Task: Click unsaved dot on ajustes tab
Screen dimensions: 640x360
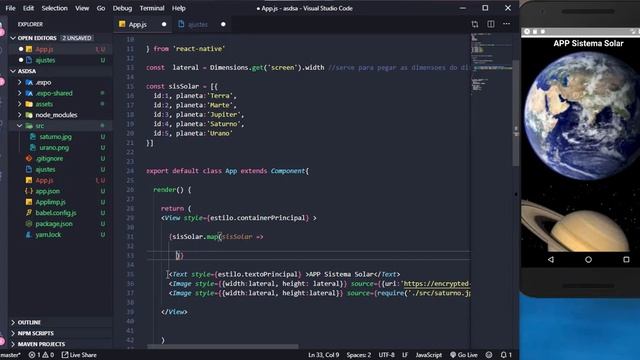Action: click(x=223, y=24)
